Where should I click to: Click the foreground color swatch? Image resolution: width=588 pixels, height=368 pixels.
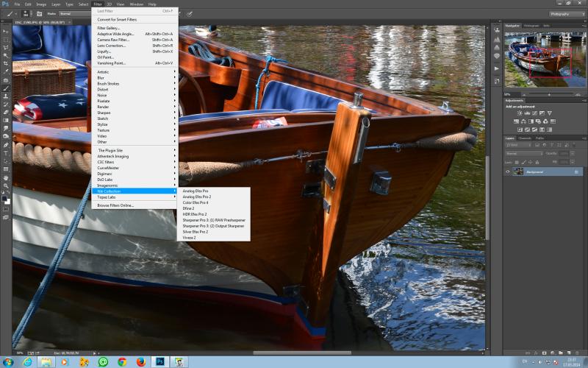click(x=4, y=198)
